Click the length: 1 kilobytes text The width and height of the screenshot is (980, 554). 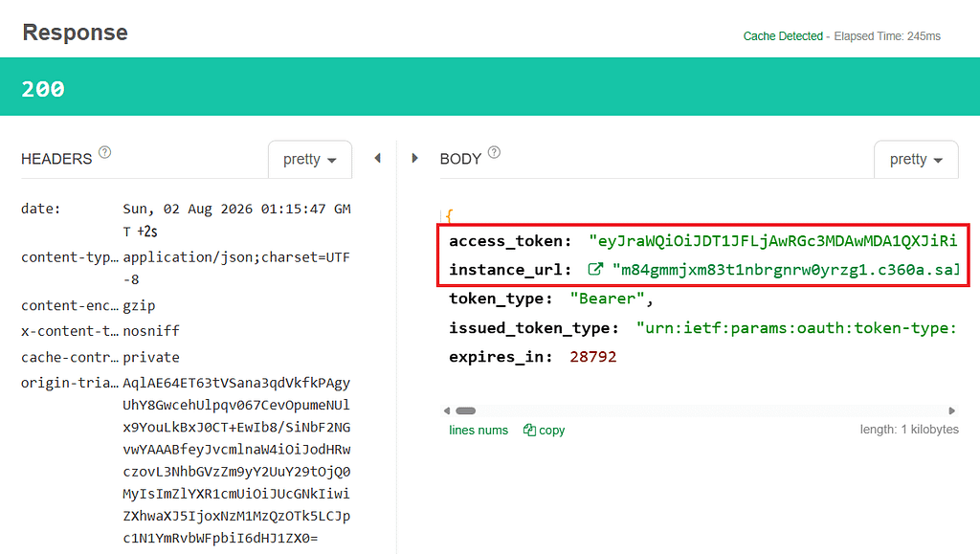click(x=909, y=429)
